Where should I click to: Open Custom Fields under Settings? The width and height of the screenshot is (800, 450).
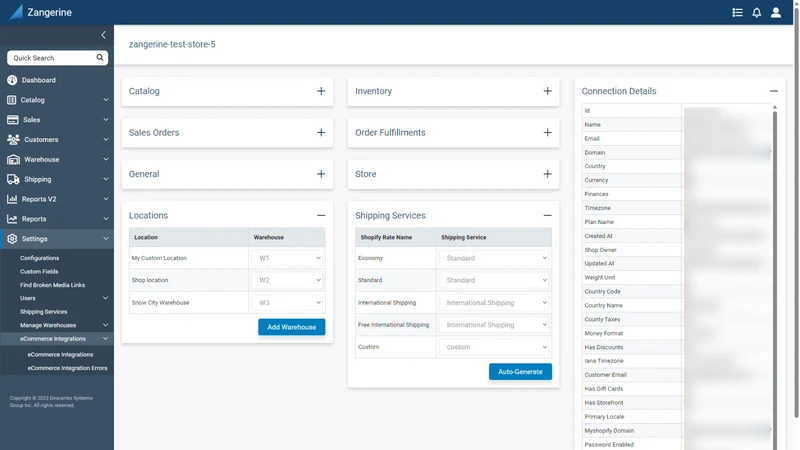[39, 271]
